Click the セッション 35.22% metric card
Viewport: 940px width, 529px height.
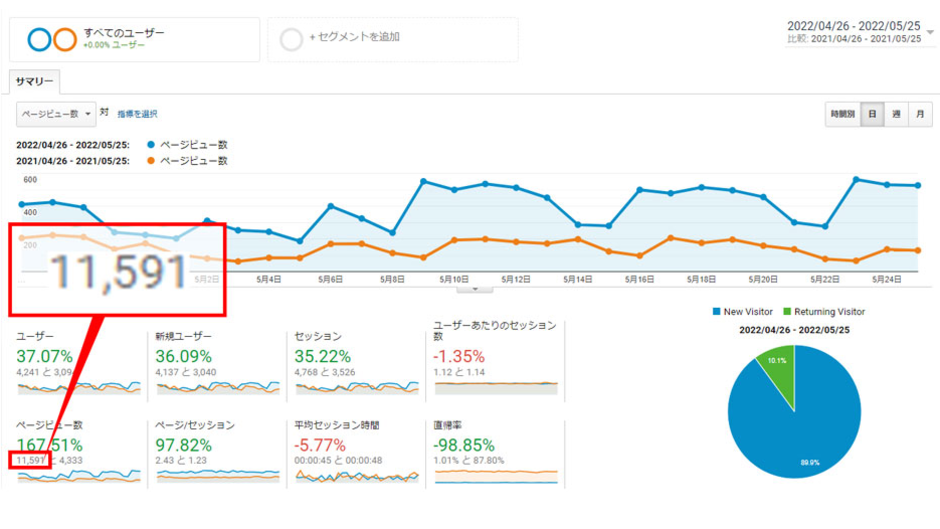[356, 363]
